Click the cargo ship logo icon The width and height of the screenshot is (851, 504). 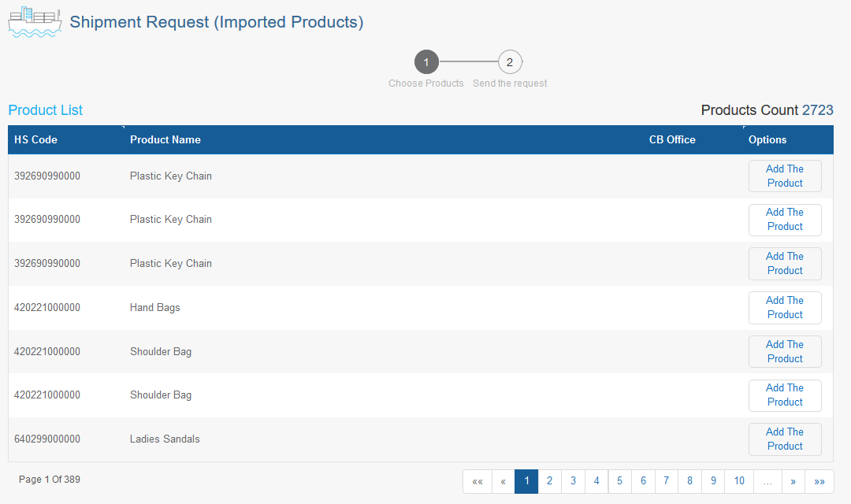[35, 22]
